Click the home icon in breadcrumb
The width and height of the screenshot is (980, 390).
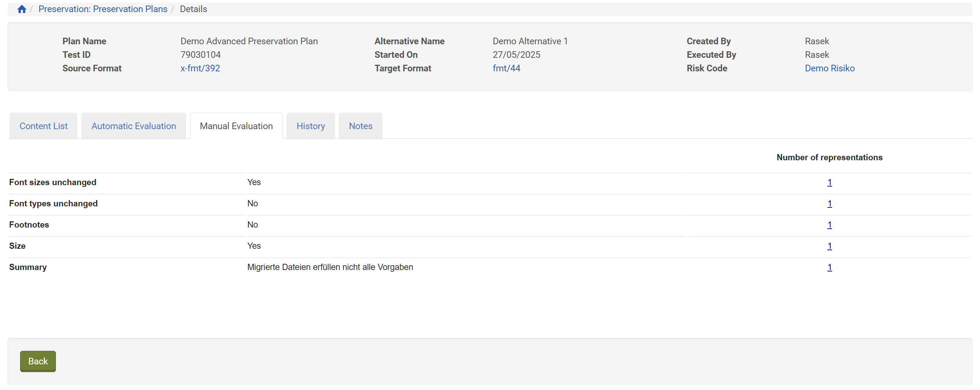[22, 9]
